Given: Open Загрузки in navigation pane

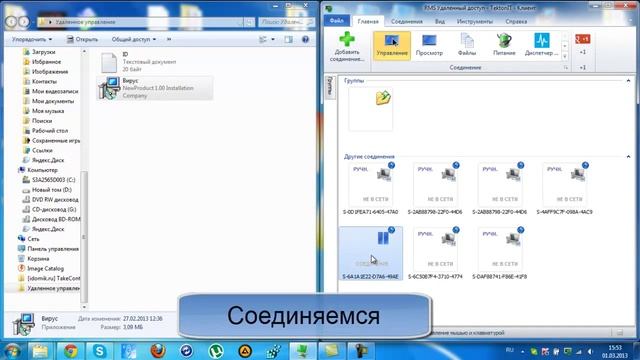Looking at the screenshot, I should pos(39,52).
